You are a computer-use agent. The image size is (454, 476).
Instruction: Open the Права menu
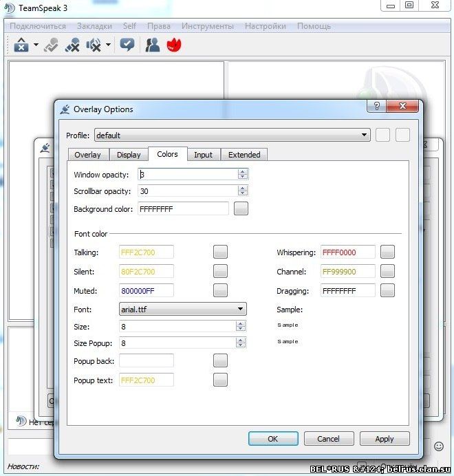coord(158,26)
